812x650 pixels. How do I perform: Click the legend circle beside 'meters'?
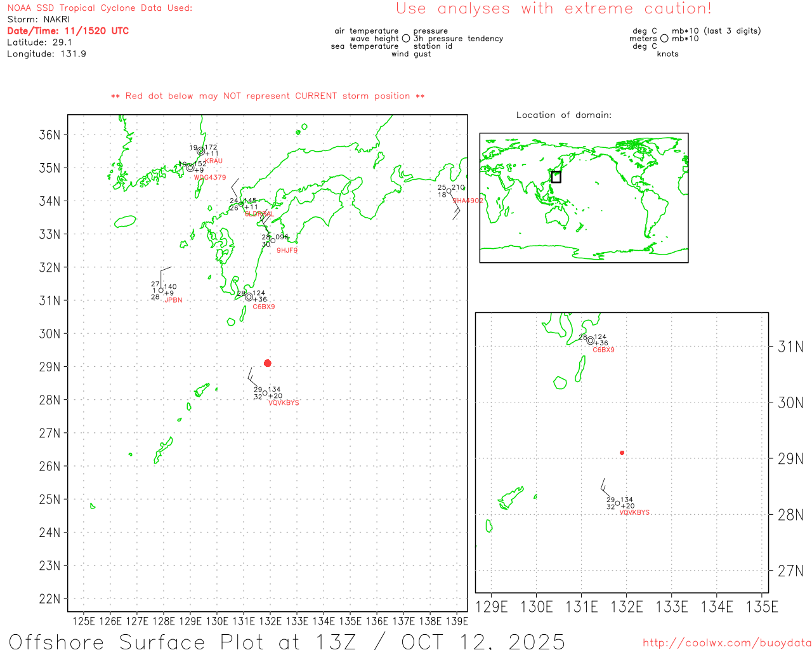(664, 39)
